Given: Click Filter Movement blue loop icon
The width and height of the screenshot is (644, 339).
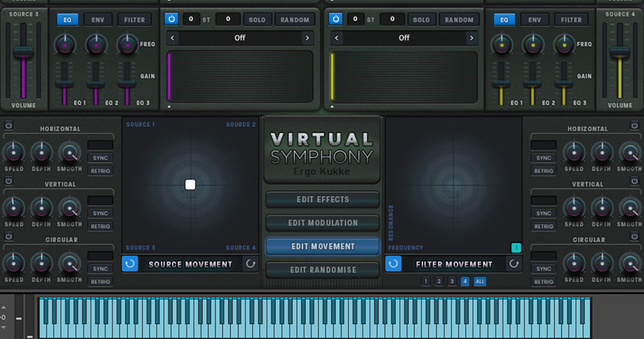Looking at the screenshot, I should [x=393, y=264].
